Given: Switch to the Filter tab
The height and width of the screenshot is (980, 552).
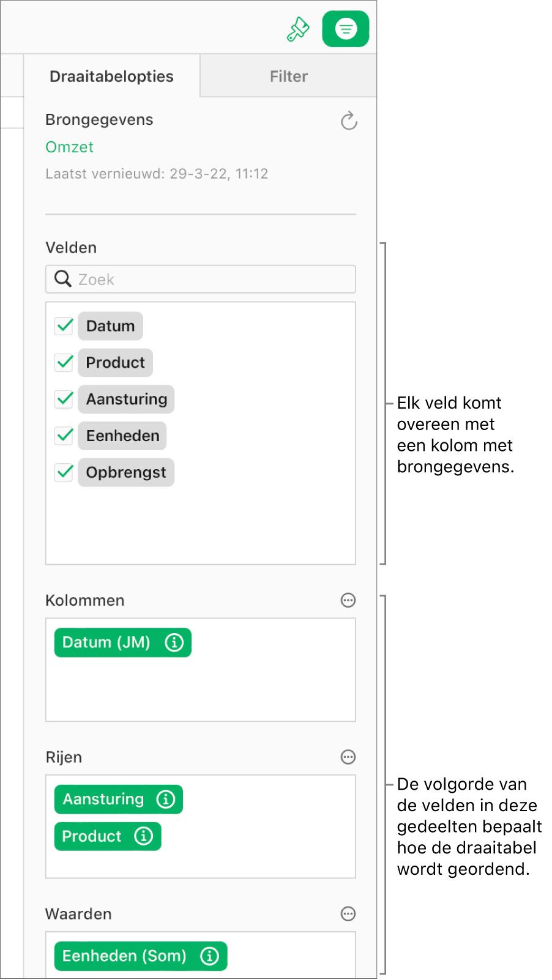Looking at the screenshot, I should click(x=288, y=76).
